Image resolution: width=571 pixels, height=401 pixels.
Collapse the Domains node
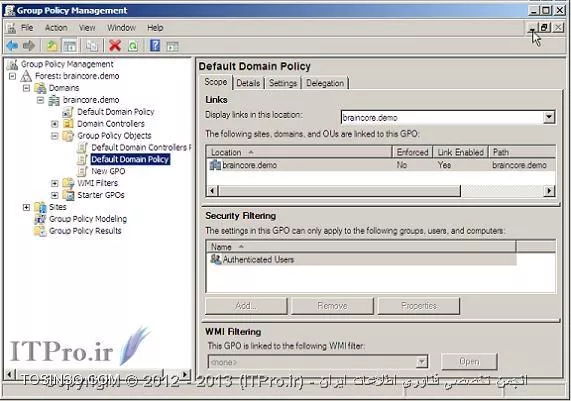click(x=27, y=88)
